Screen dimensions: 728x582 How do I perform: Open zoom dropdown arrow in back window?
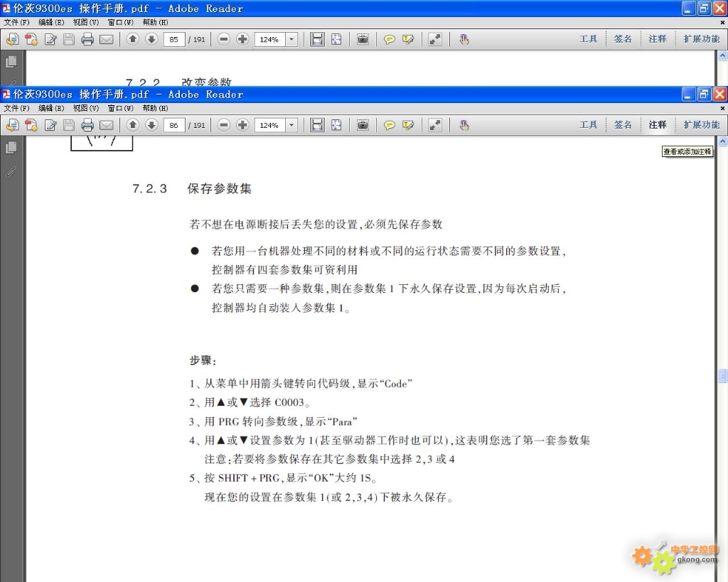(x=291, y=40)
